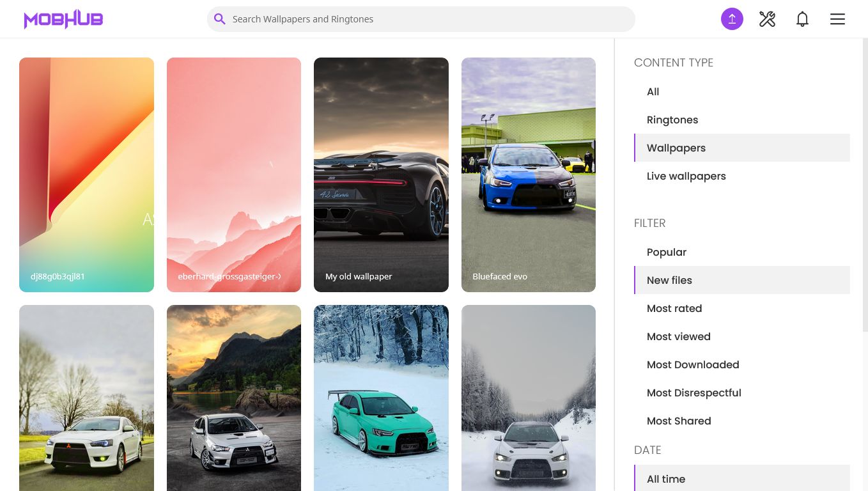This screenshot has height=491, width=868.
Task: Select Wallpapers content type
Action: point(742,148)
